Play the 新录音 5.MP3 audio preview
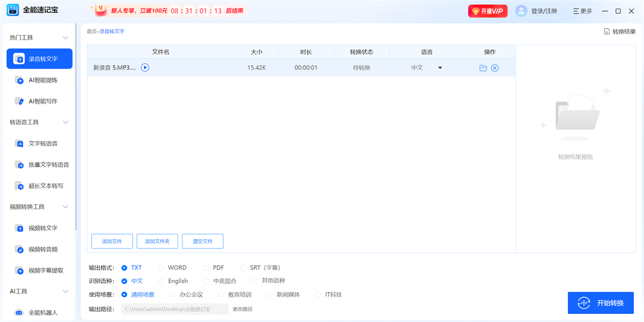Viewport: 644px width, 322px height. (x=145, y=68)
